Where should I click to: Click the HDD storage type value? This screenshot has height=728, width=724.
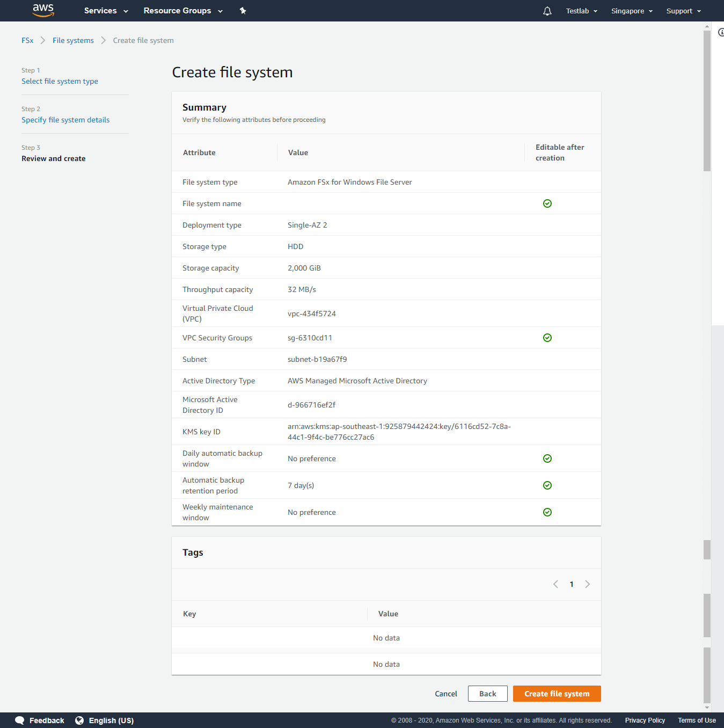click(296, 246)
